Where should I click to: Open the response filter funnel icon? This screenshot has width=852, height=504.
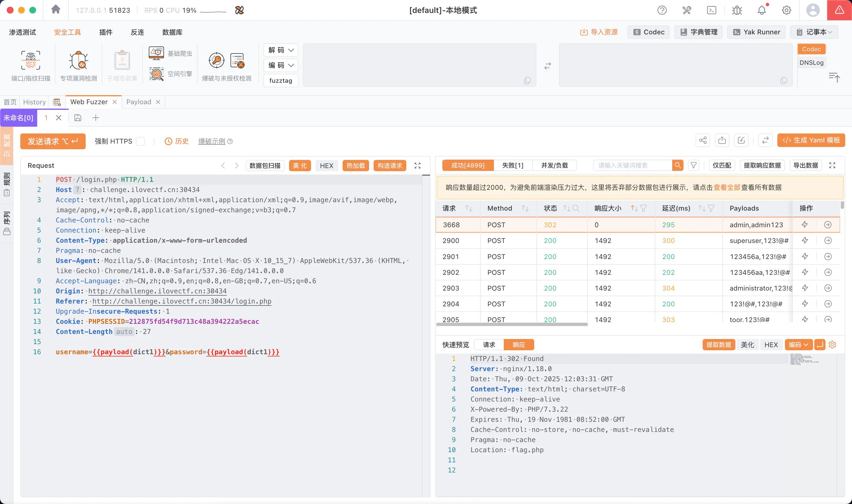coord(693,165)
